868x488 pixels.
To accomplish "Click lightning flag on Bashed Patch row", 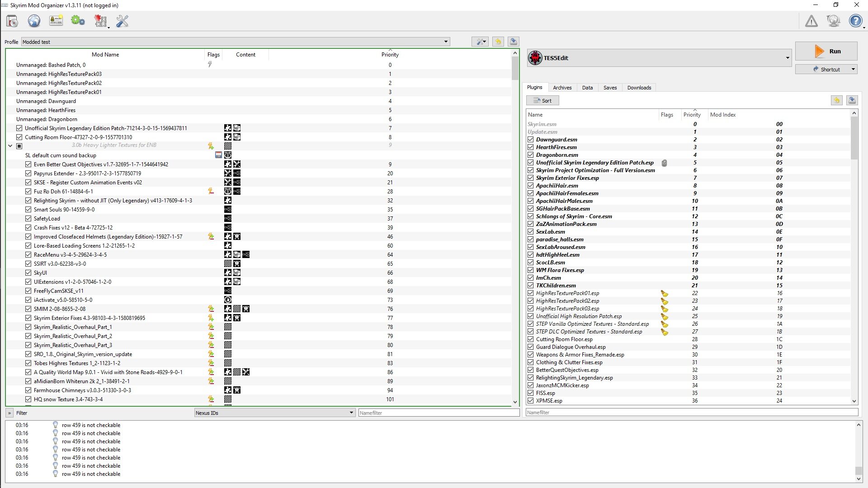I will (x=210, y=65).
